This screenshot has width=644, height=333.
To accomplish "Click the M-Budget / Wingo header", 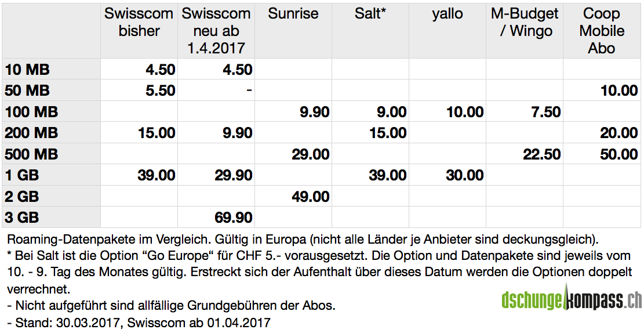I will [524, 22].
